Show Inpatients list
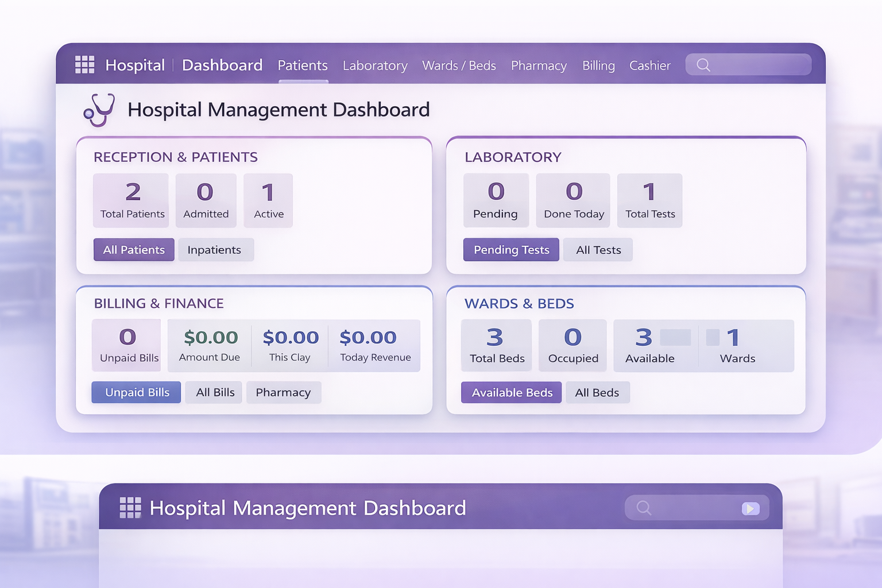 tap(215, 250)
